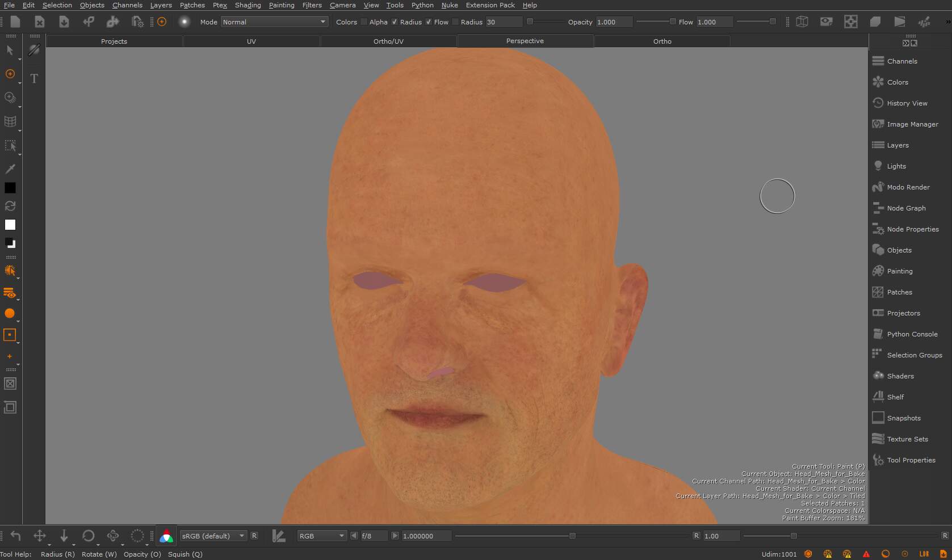Click the undo camera arrow in bottom toolbar
The image size is (952, 560).
click(15, 536)
